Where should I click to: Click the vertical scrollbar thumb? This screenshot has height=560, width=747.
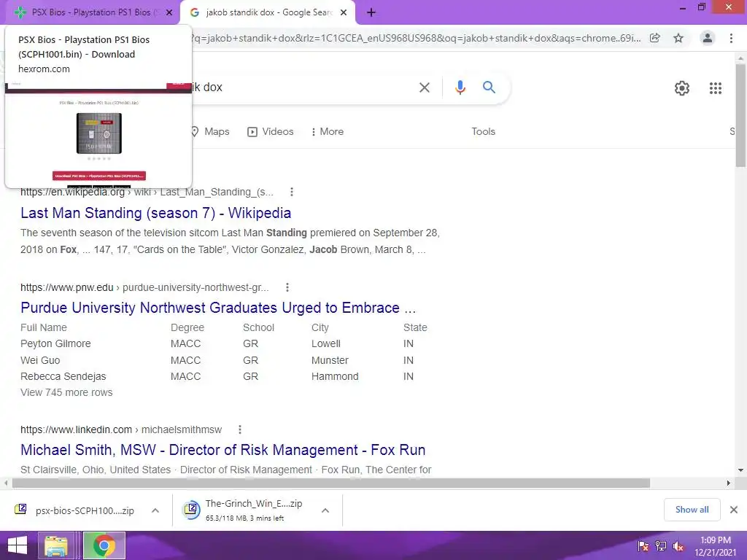click(740, 115)
